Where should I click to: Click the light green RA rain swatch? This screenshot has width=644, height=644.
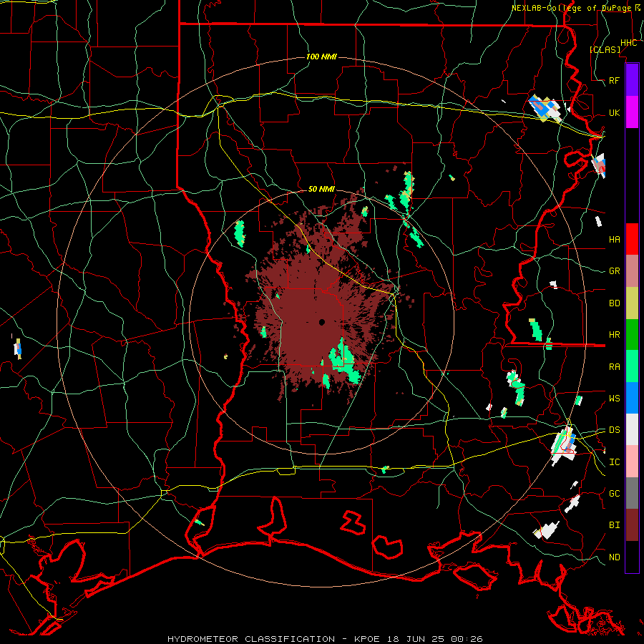(x=632, y=366)
